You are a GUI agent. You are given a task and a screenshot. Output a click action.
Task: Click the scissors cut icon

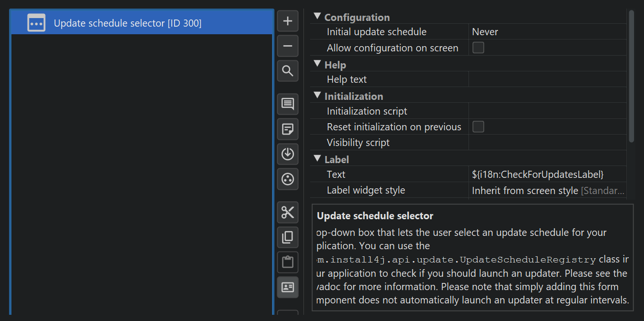point(288,212)
